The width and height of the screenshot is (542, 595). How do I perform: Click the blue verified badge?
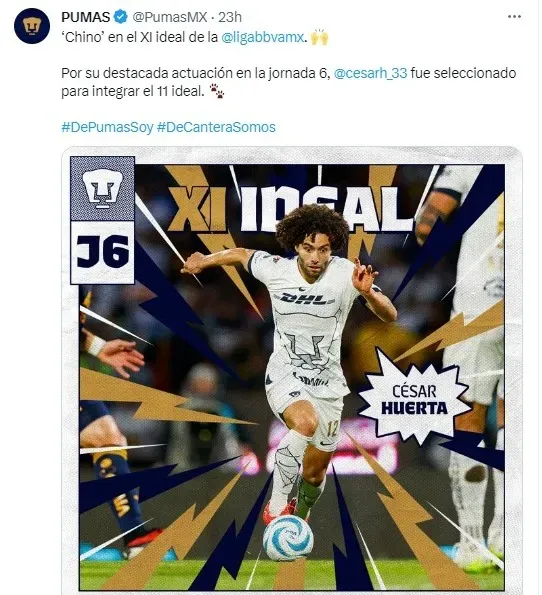(x=121, y=17)
